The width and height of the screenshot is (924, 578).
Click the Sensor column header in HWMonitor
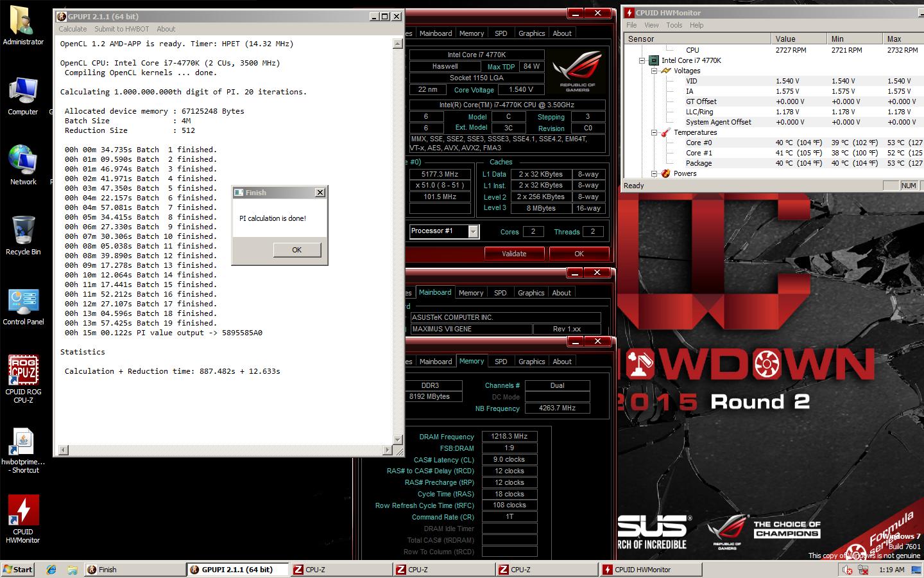(697, 39)
